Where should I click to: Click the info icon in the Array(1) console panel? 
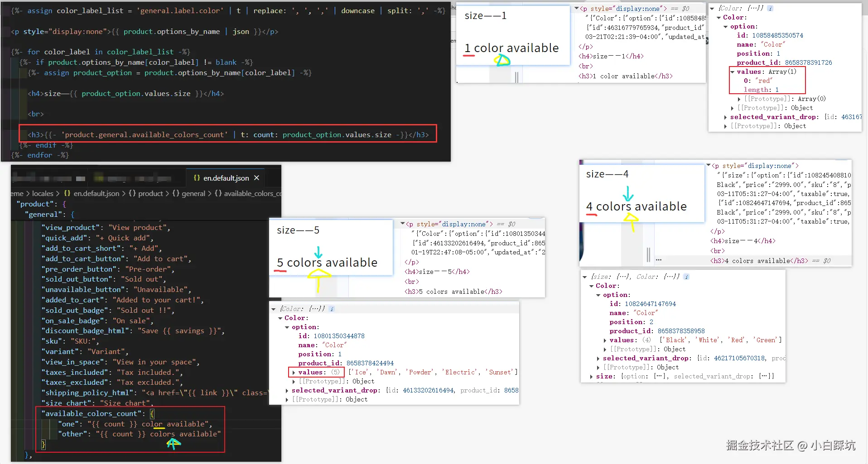770,8
